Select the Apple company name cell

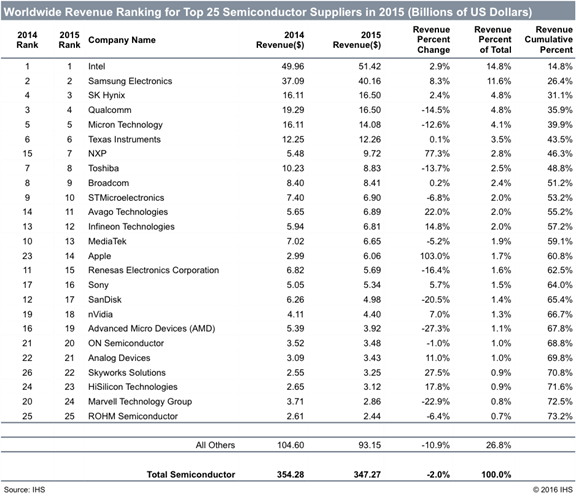tap(100, 256)
